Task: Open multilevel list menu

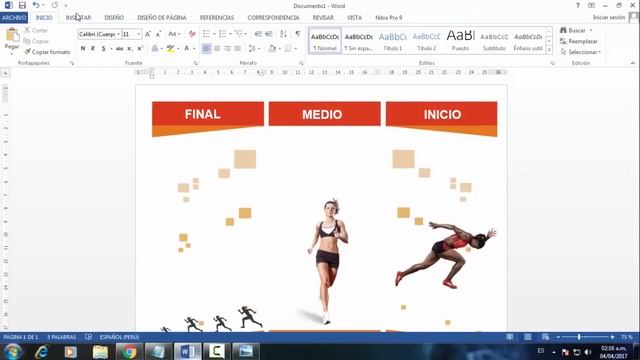Action: click(240, 34)
